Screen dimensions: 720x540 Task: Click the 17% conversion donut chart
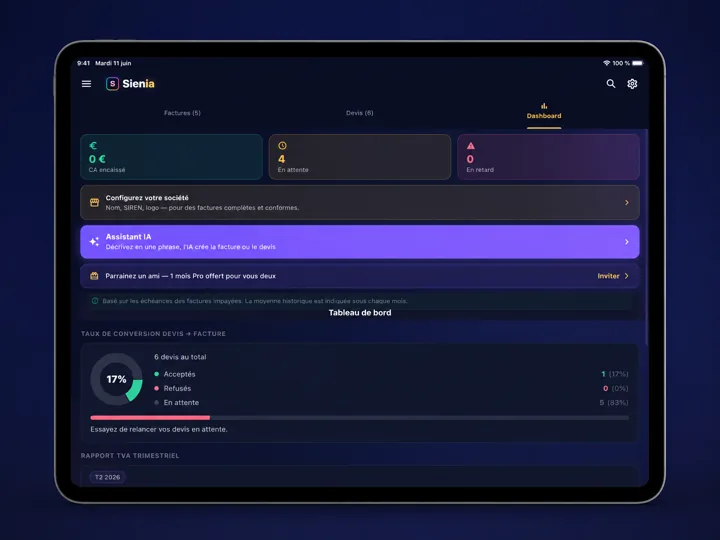(x=117, y=379)
